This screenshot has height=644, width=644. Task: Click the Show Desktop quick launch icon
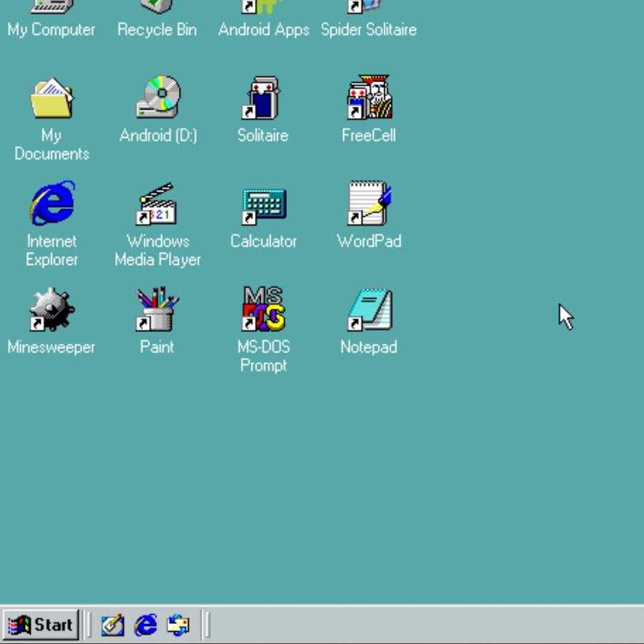[112, 625]
